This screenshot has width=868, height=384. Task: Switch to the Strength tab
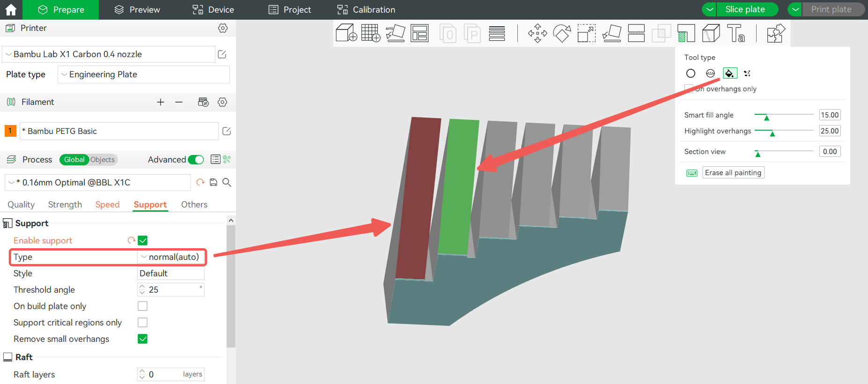65,205
